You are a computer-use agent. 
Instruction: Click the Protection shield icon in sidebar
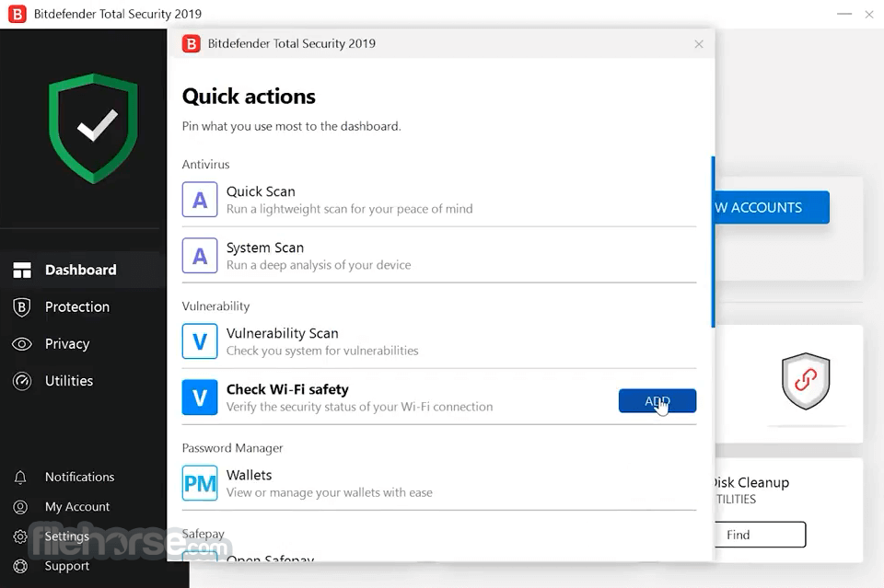21,307
